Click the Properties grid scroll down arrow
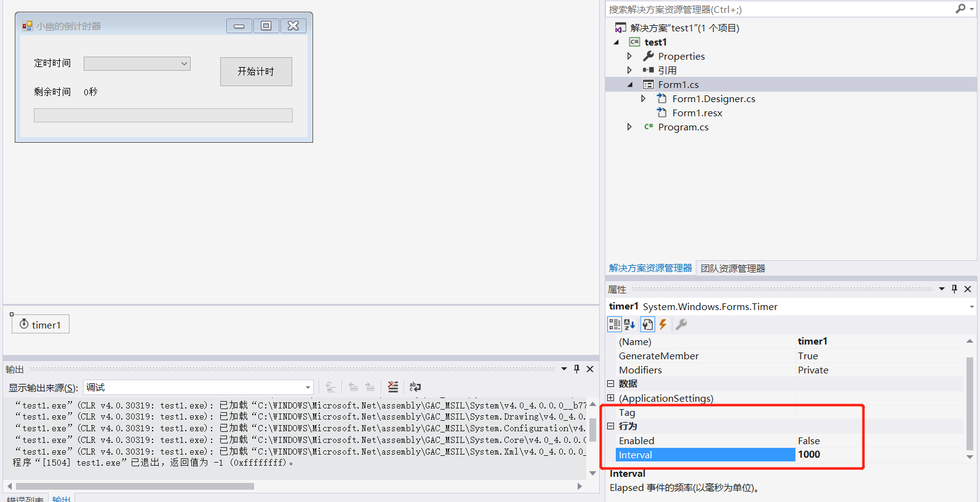This screenshot has height=502, width=980. click(x=970, y=456)
